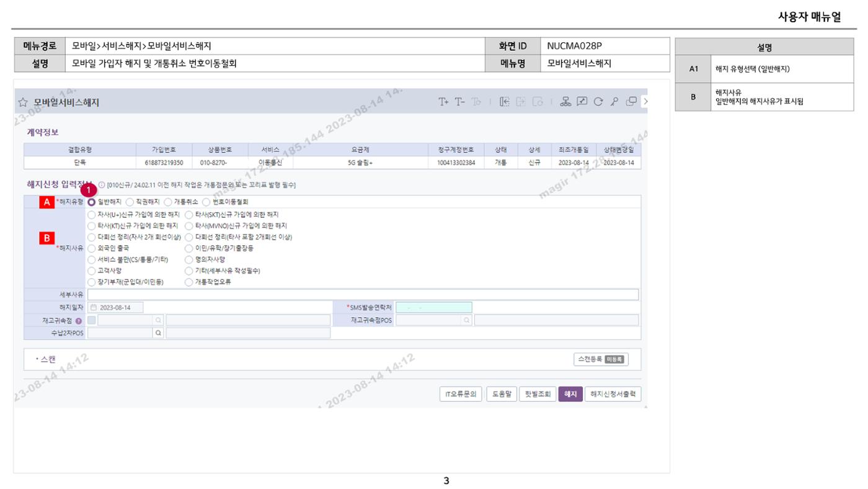The width and height of the screenshot is (868, 489).
Task: Choose 타사(MVNO)신규 가입에 의한 해지 reason
Action: click(x=189, y=225)
